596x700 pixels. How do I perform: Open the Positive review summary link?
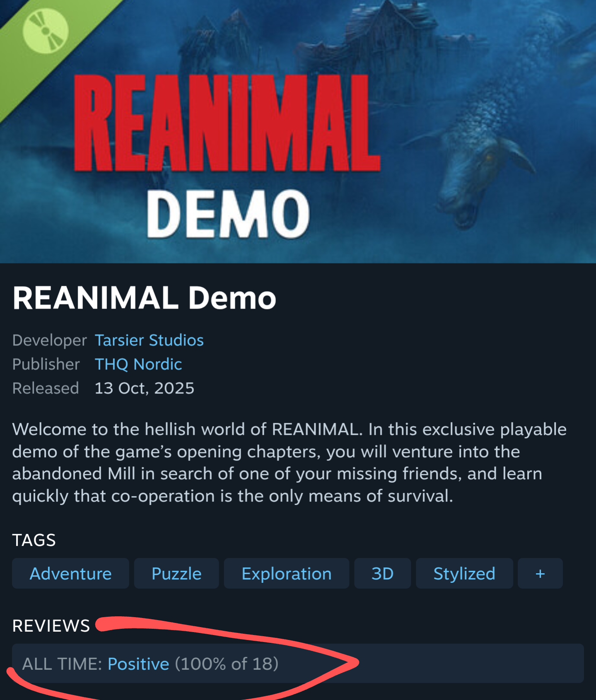click(138, 664)
